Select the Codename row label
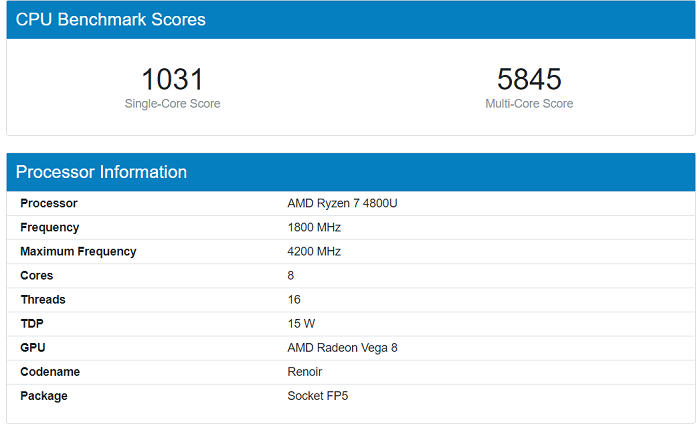 coord(50,372)
